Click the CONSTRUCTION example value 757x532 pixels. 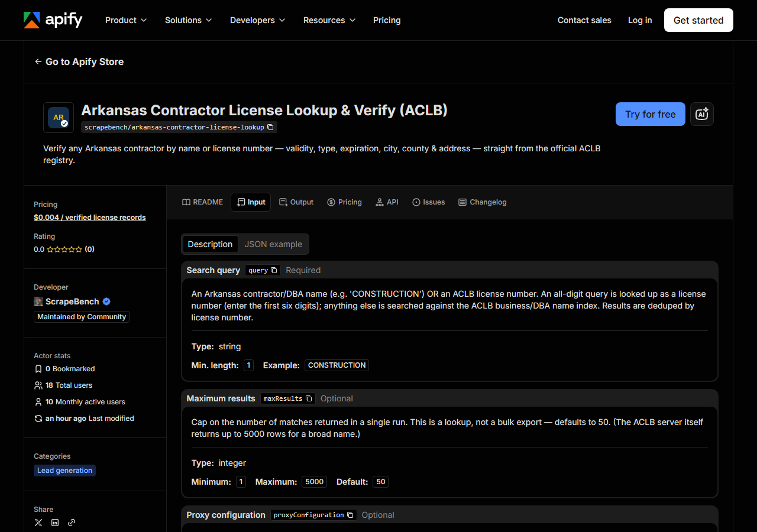pyautogui.click(x=337, y=365)
